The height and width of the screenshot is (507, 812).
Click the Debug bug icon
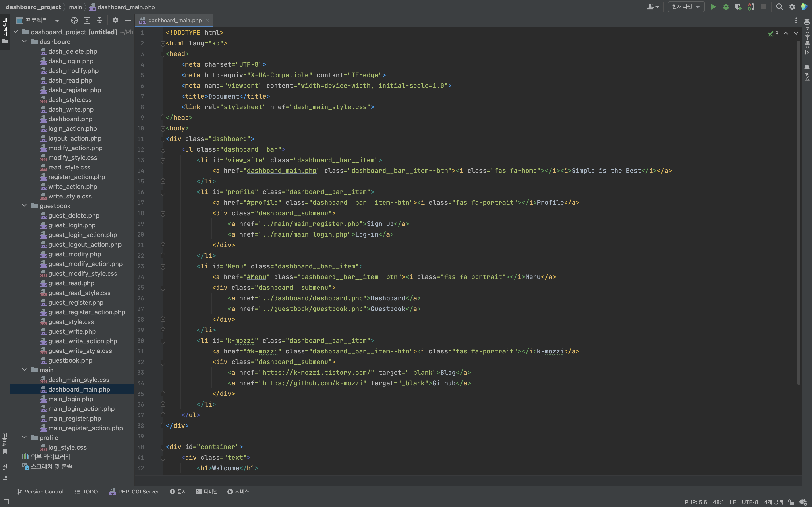pyautogui.click(x=726, y=7)
